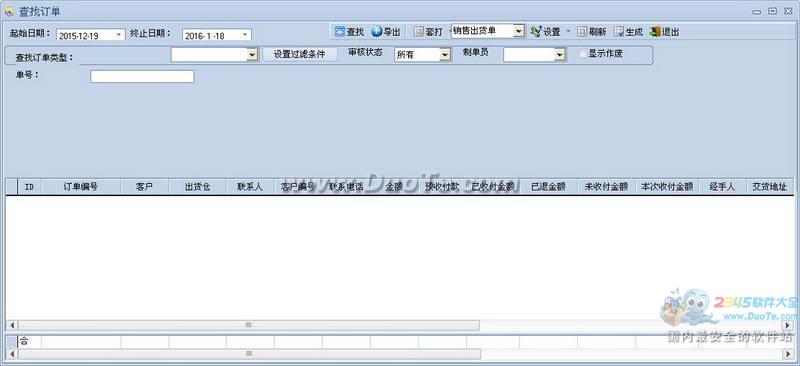Click the 刷新 refresh icon
This screenshot has height=366, width=800.
(x=582, y=32)
